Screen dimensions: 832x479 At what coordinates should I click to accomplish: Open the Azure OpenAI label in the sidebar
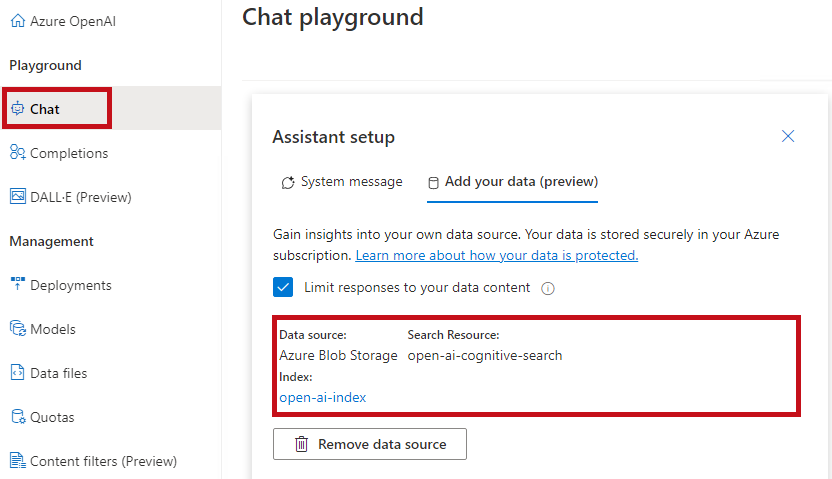pyautogui.click(x=73, y=21)
